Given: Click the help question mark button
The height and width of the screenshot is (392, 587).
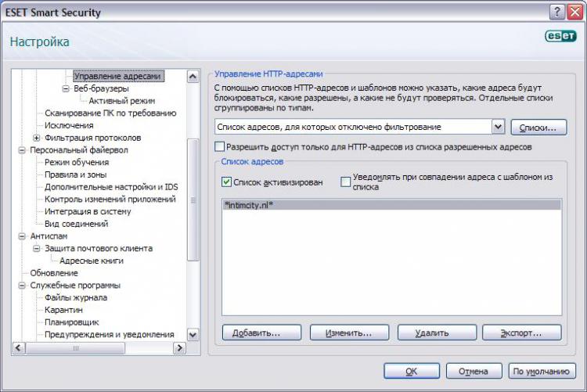Looking at the screenshot, I should [555, 12].
